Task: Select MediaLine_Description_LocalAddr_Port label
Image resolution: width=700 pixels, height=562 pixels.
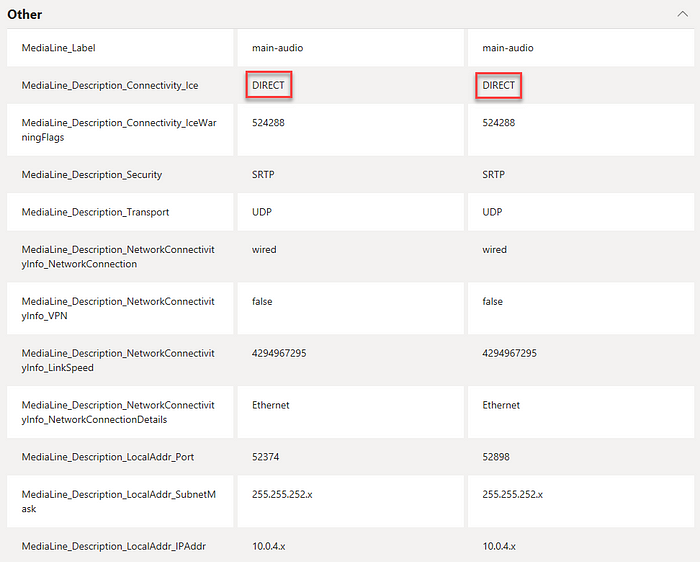Action: coord(108,457)
